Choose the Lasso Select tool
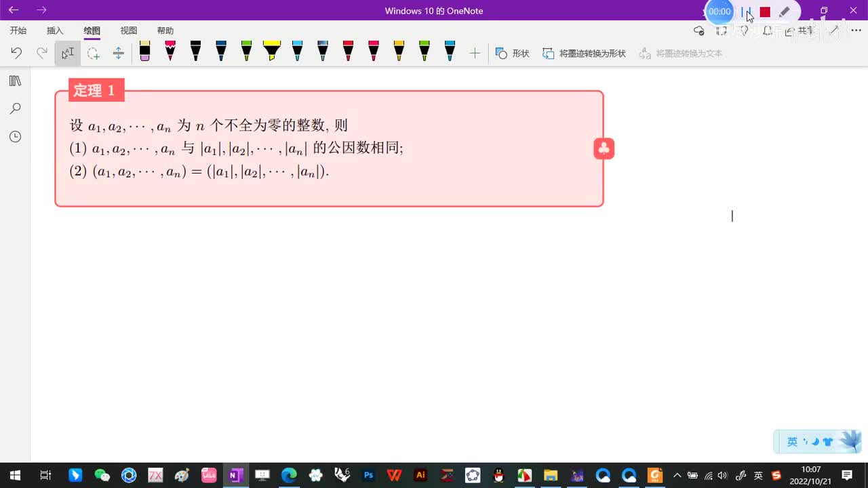The height and width of the screenshot is (488, 868). pyautogui.click(x=93, y=53)
